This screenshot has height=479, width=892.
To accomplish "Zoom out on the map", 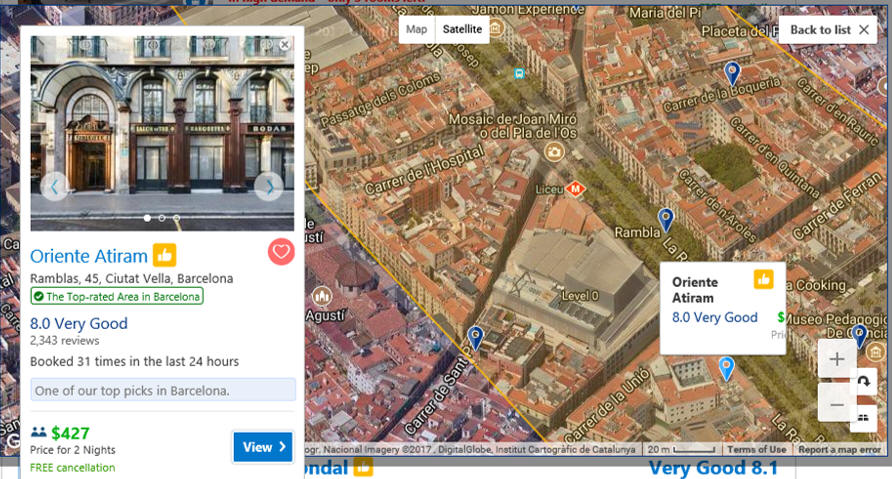I will pyautogui.click(x=837, y=404).
